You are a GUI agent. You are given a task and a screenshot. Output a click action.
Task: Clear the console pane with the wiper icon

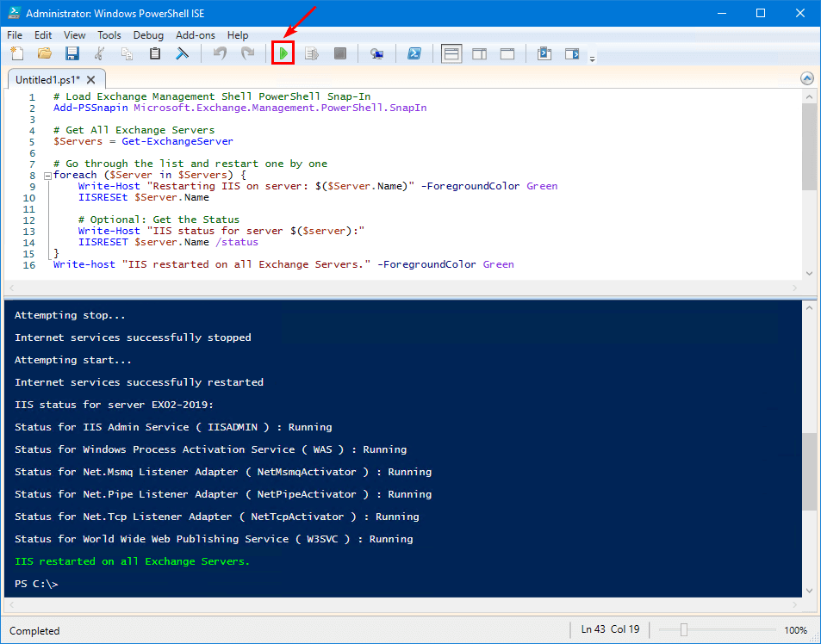pos(182,53)
